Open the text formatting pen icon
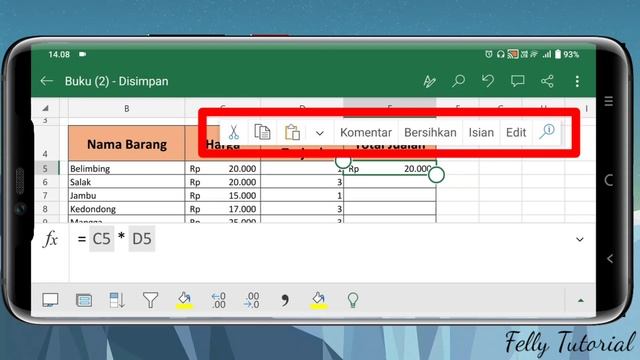The image size is (640, 360). point(429,81)
